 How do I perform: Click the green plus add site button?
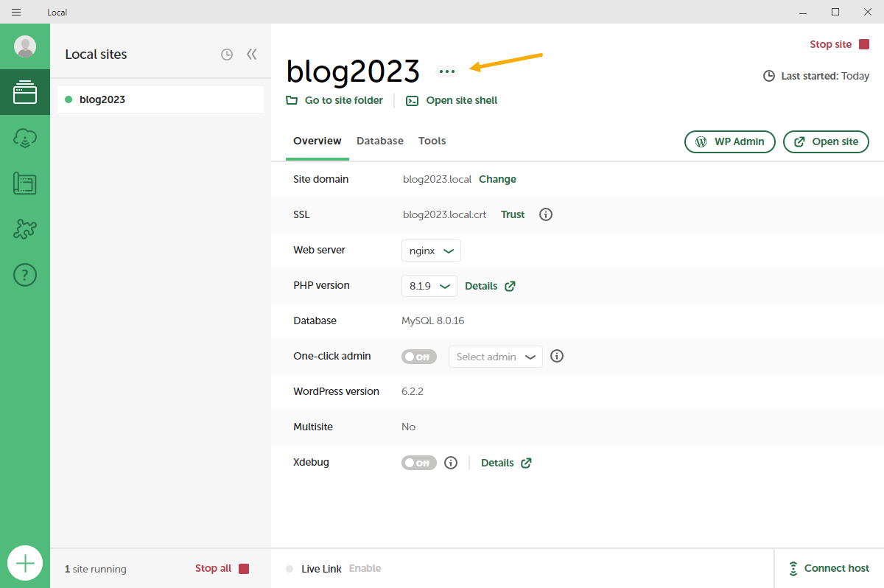coord(25,564)
